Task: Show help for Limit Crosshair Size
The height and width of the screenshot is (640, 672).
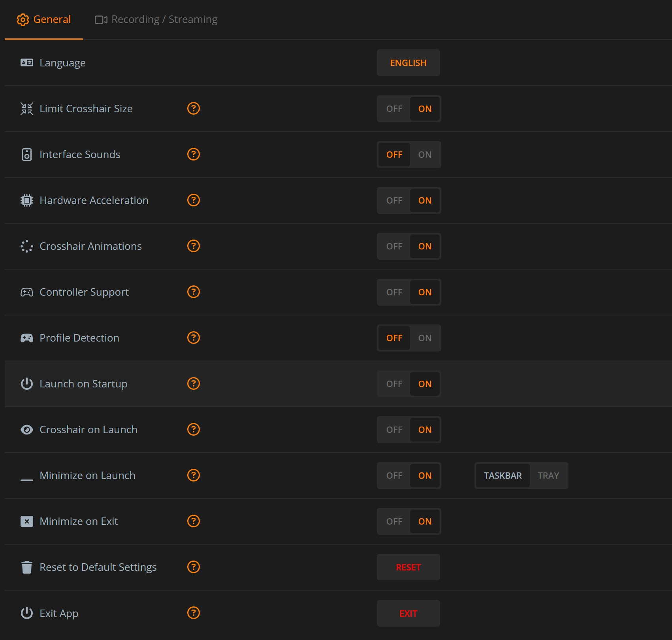Action: [x=194, y=108]
